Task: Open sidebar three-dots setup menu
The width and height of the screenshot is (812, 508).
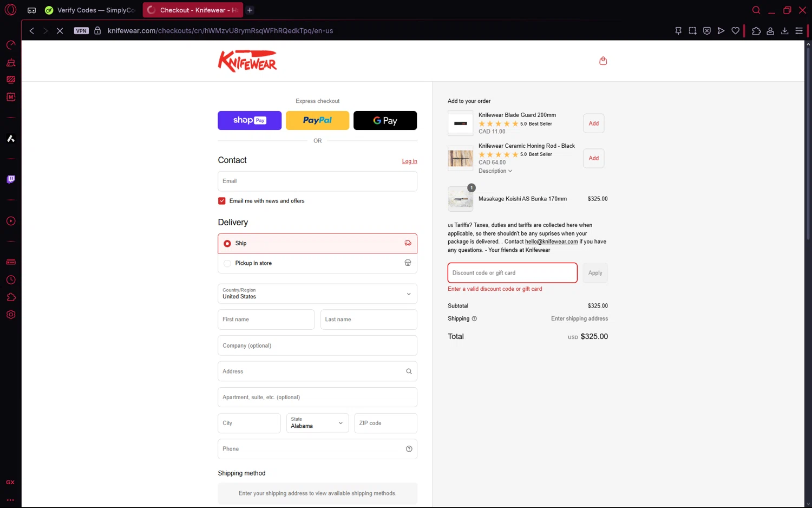Action: pos(10,500)
